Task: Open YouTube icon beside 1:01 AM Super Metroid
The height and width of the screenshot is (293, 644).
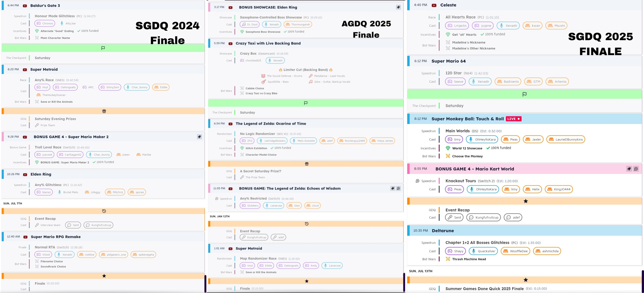Action: [231, 249]
